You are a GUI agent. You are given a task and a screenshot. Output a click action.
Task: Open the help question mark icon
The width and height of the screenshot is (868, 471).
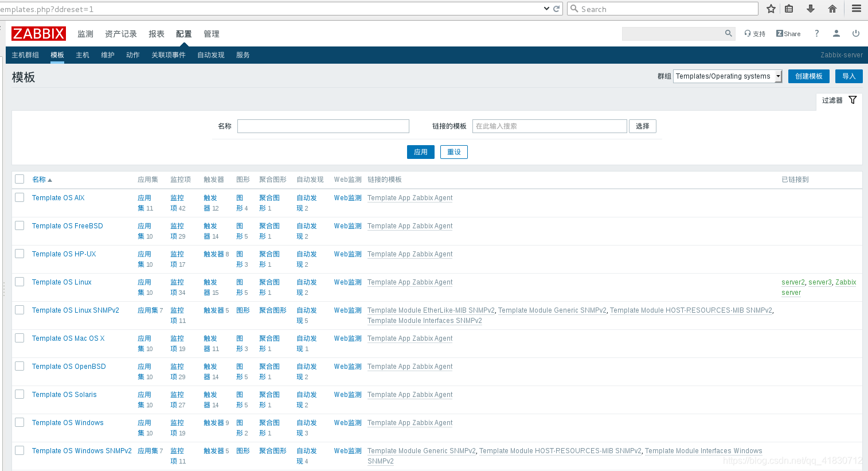click(816, 33)
